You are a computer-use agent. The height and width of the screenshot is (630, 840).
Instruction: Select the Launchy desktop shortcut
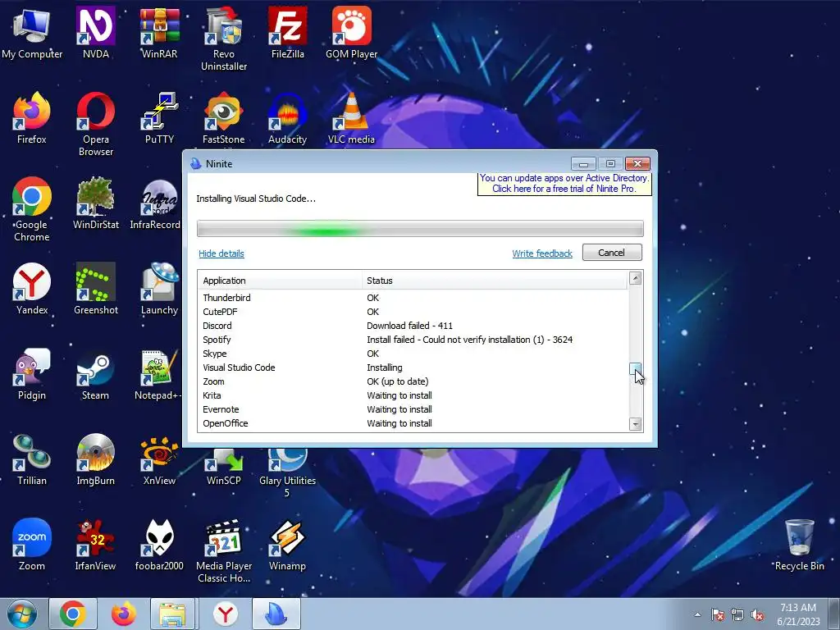point(159,288)
